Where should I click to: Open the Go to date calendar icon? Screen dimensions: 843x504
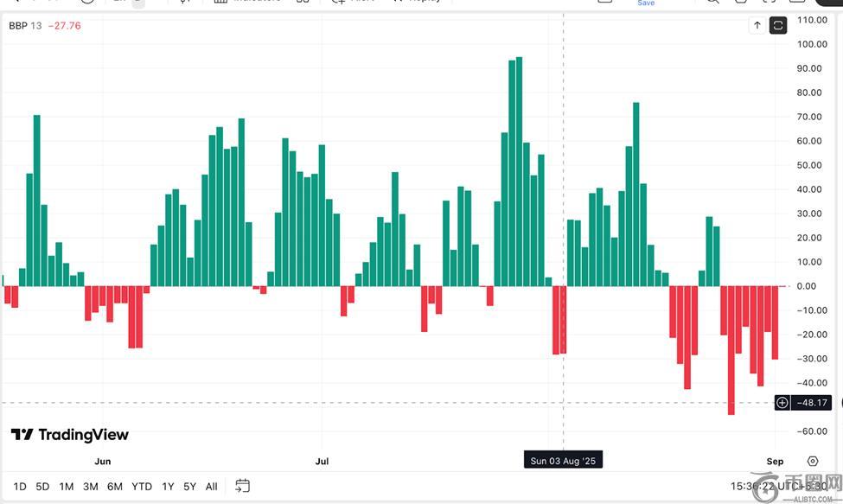[242, 486]
